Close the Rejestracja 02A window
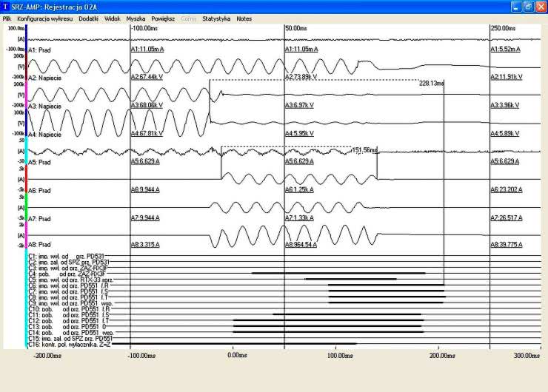The image size is (548, 392). pos(540,6)
